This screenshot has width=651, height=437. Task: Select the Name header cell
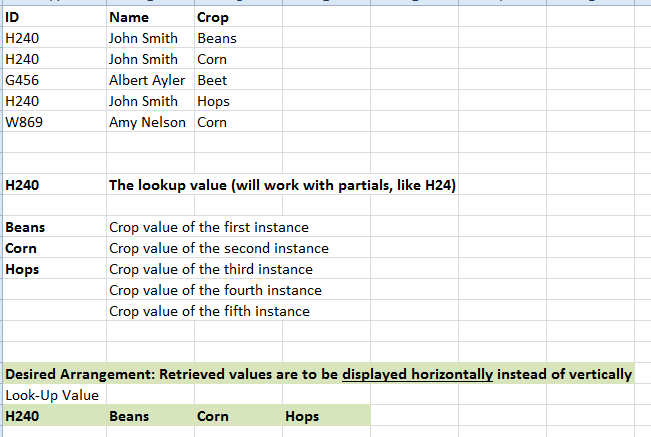pyautogui.click(x=150, y=17)
